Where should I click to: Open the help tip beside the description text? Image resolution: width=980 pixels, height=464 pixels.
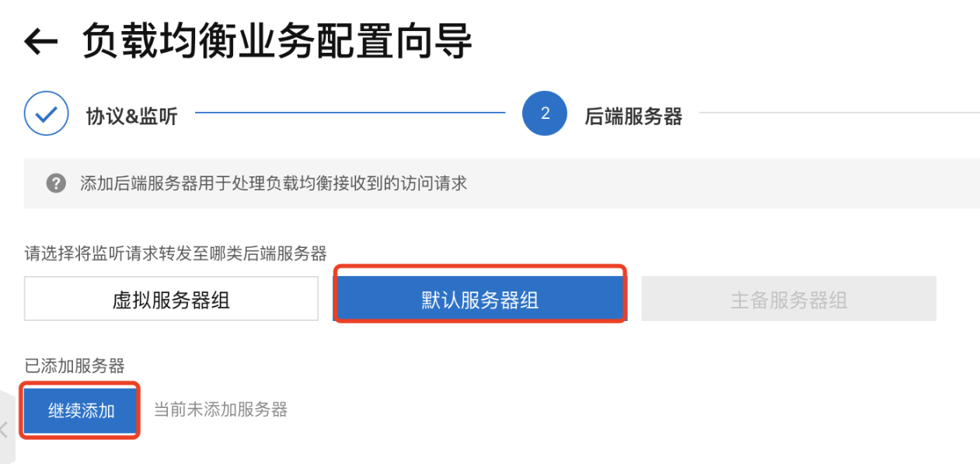pyautogui.click(x=55, y=183)
